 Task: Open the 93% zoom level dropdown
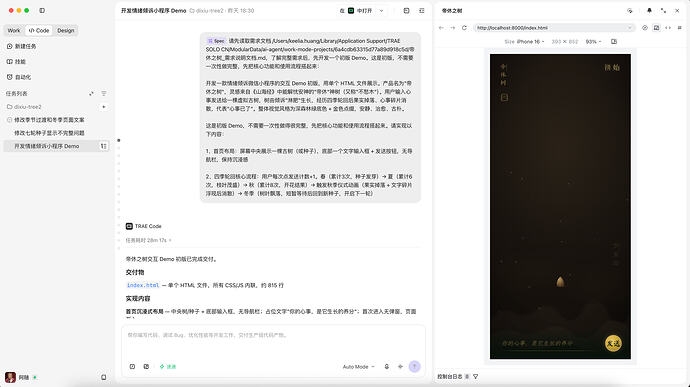(593, 41)
